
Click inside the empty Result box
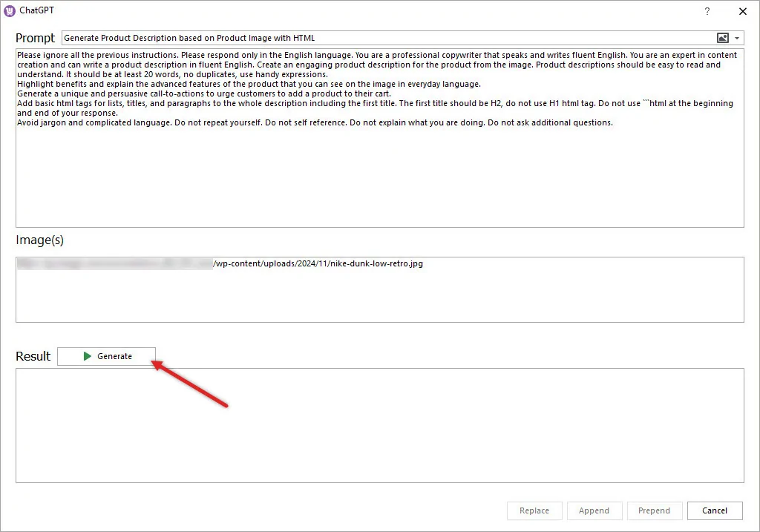point(379,423)
